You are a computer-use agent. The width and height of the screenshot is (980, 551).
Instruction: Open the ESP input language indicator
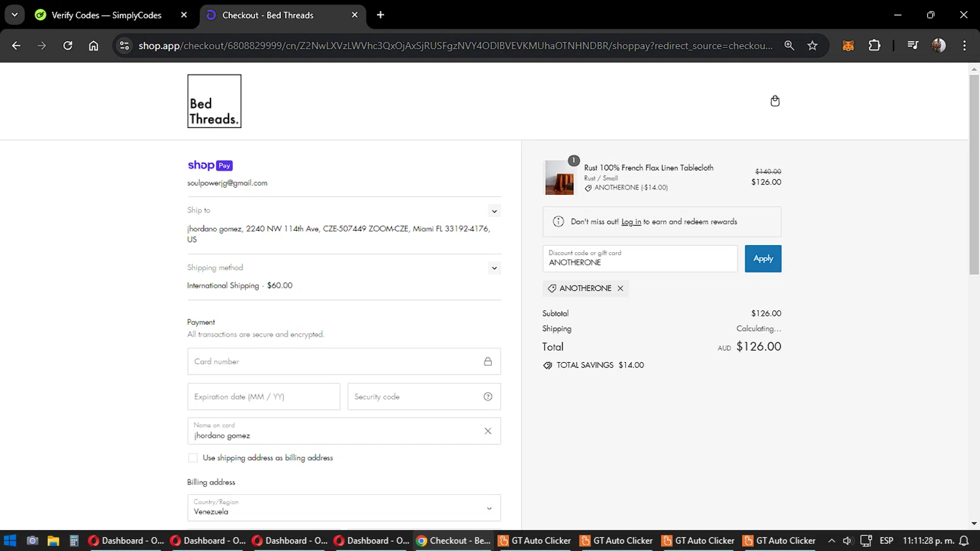point(887,541)
